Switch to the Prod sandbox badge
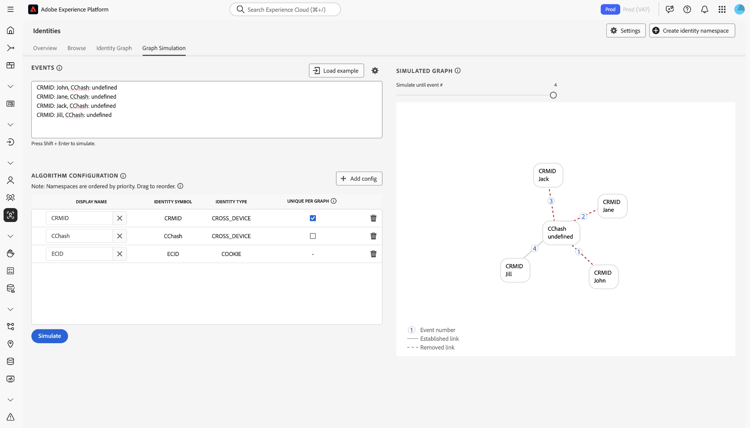The height and width of the screenshot is (428, 750). tap(610, 9)
